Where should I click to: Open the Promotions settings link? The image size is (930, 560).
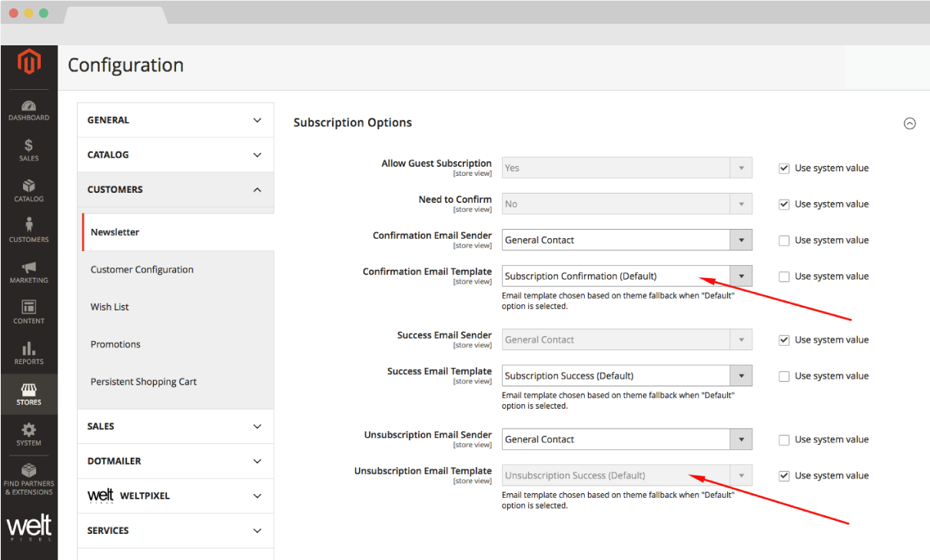point(115,344)
